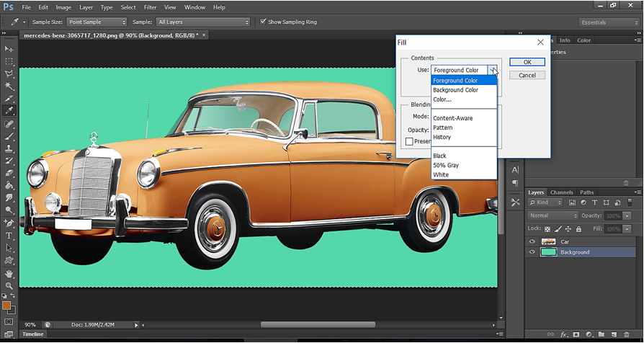Click the Add layer style fx icon
644x343 pixels.
pos(564,335)
